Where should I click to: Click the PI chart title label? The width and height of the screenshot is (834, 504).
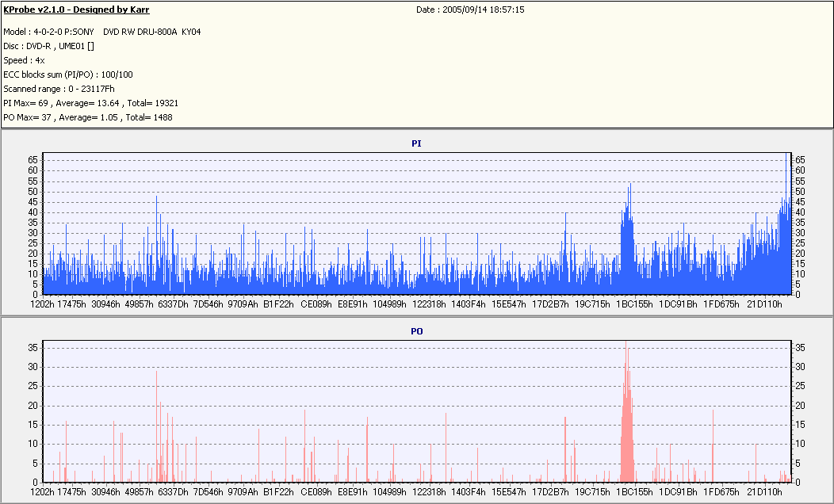click(416, 143)
